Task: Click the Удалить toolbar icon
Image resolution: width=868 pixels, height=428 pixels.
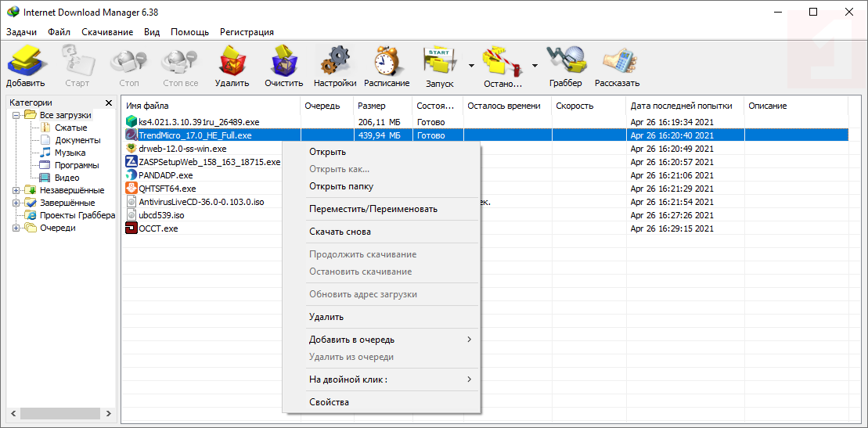Action: click(x=232, y=60)
